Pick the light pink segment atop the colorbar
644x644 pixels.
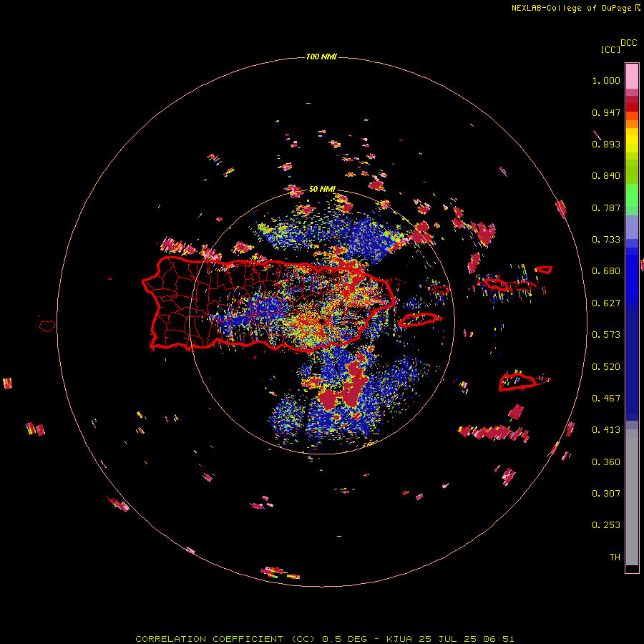click(x=632, y=76)
